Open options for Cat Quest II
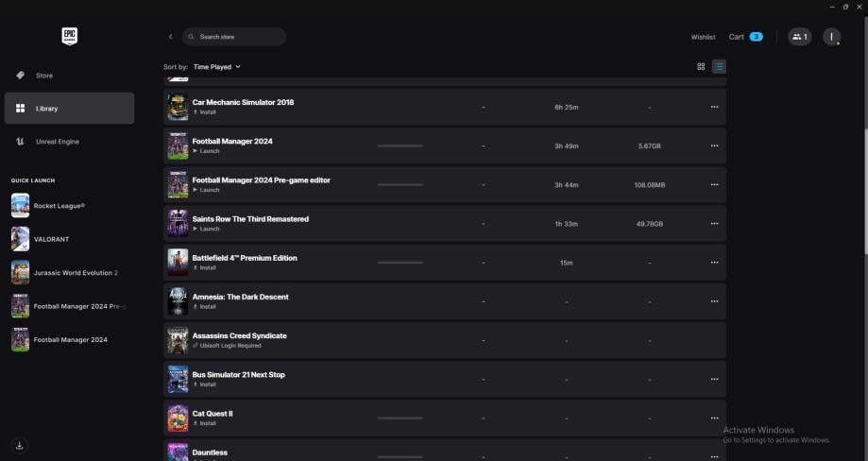 click(x=714, y=418)
